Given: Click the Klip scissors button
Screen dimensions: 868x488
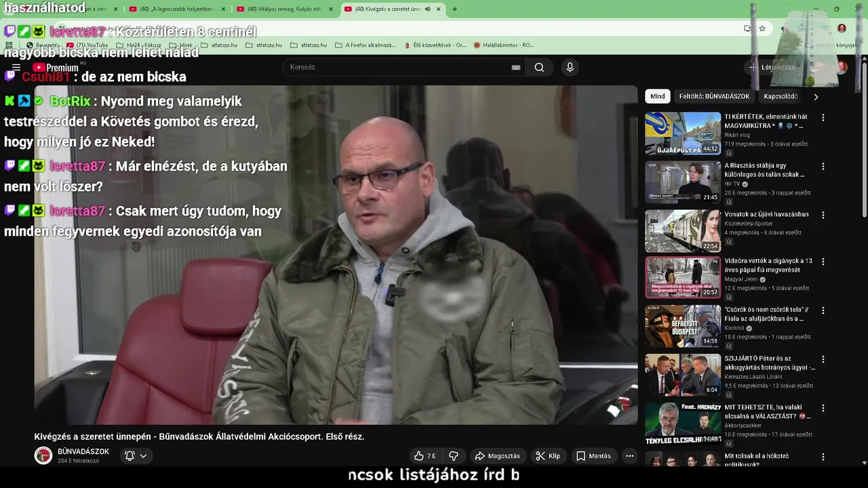Looking at the screenshot, I should coord(548,456).
